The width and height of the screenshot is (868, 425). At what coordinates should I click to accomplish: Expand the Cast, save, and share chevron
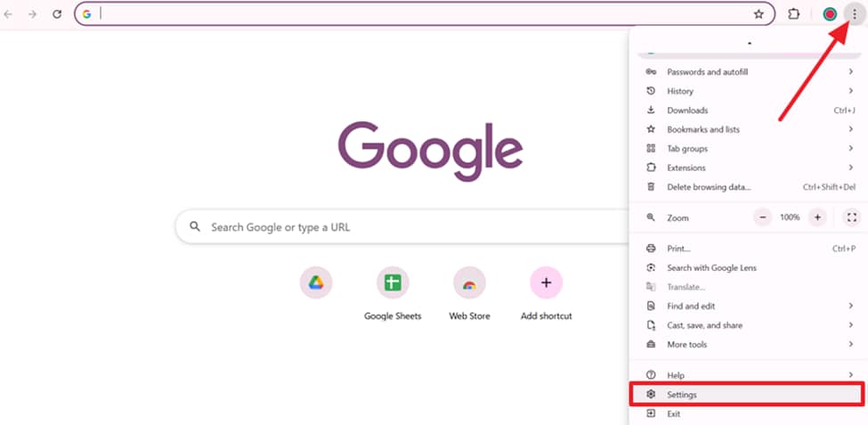click(851, 325)
